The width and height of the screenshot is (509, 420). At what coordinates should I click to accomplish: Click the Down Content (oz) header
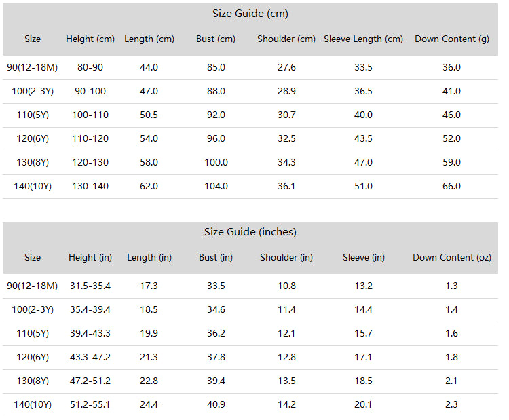(x=452, y=258)
